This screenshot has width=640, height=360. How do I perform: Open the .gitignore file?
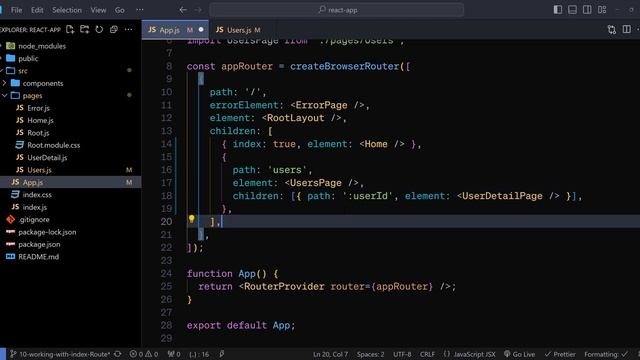tap(33, 220)
